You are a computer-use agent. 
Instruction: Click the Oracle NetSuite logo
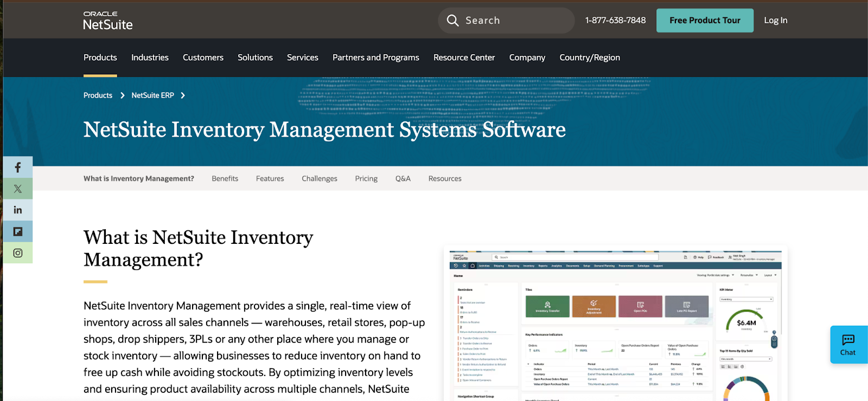(x=108, y=21)
